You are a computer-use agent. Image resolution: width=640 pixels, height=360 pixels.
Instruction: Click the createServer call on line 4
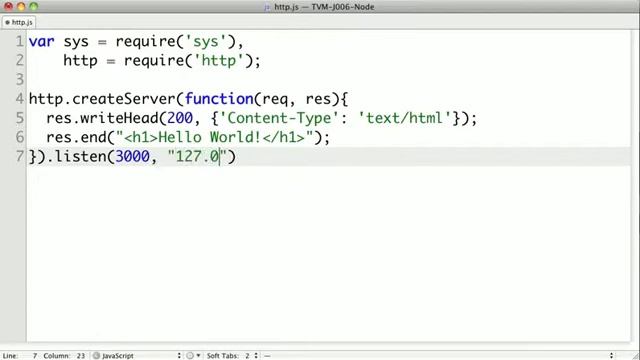pyautogui.click(x=124, y=99)
